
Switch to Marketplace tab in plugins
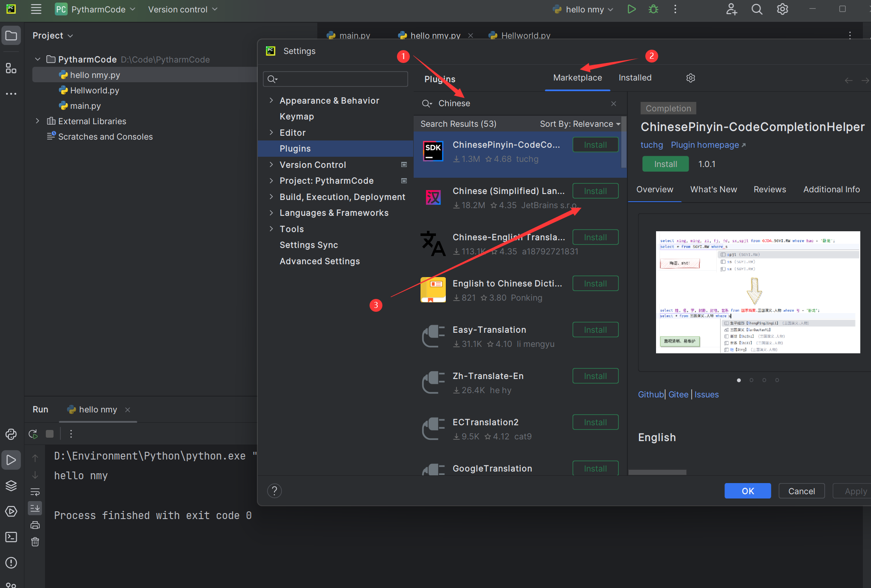coord(575,78)
